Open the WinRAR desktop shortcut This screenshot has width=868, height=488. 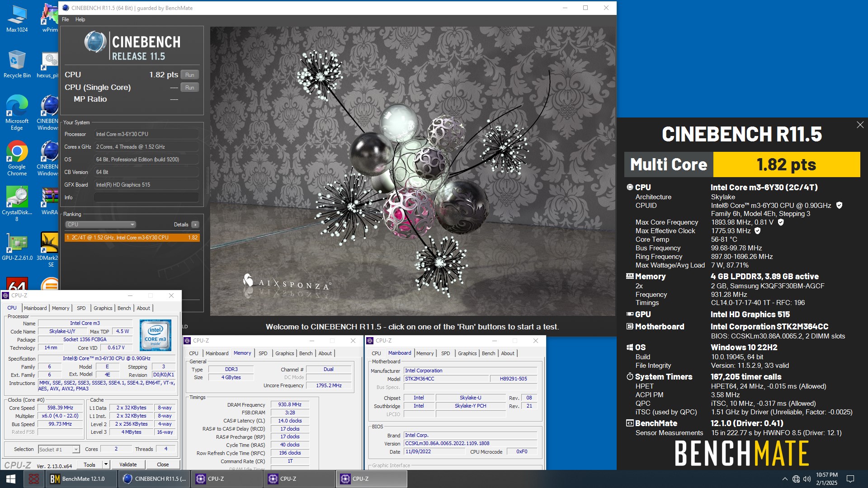tap(49, 201)
